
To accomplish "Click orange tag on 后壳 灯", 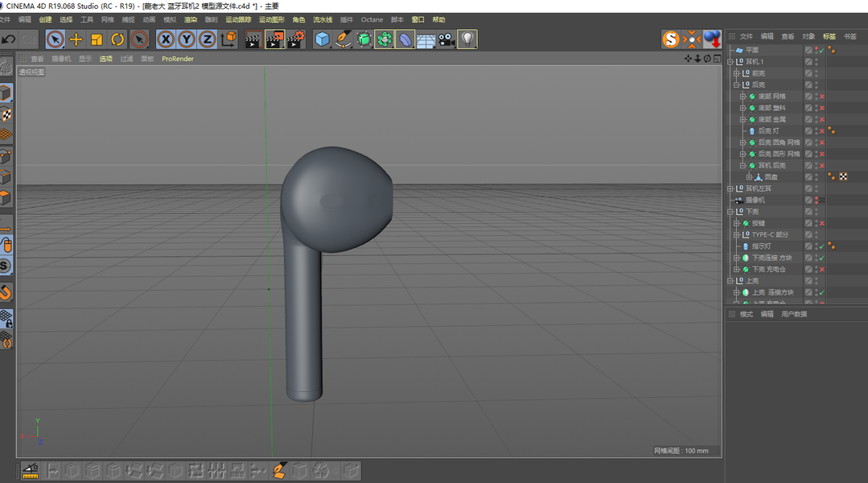I will 832,130.
